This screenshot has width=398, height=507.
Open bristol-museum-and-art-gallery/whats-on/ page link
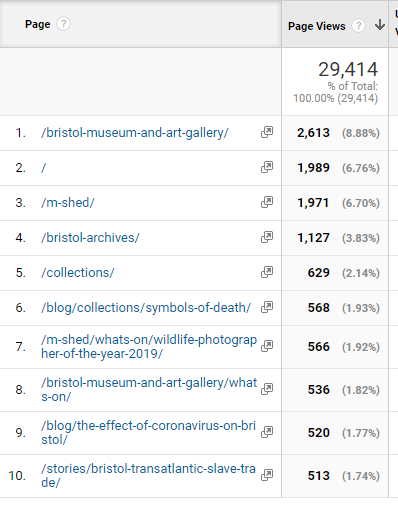(x=149, y=390)
